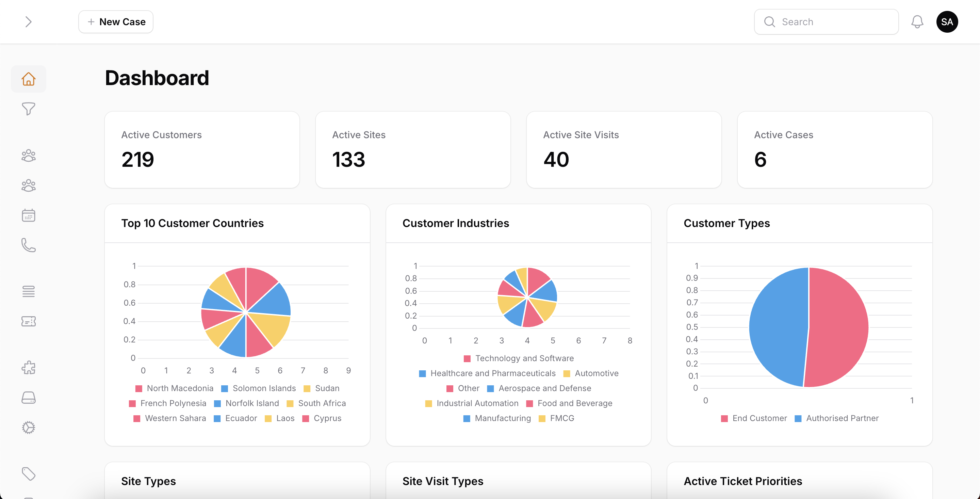
Task: Open the calendar icon in sidebar
Action: 29,215
